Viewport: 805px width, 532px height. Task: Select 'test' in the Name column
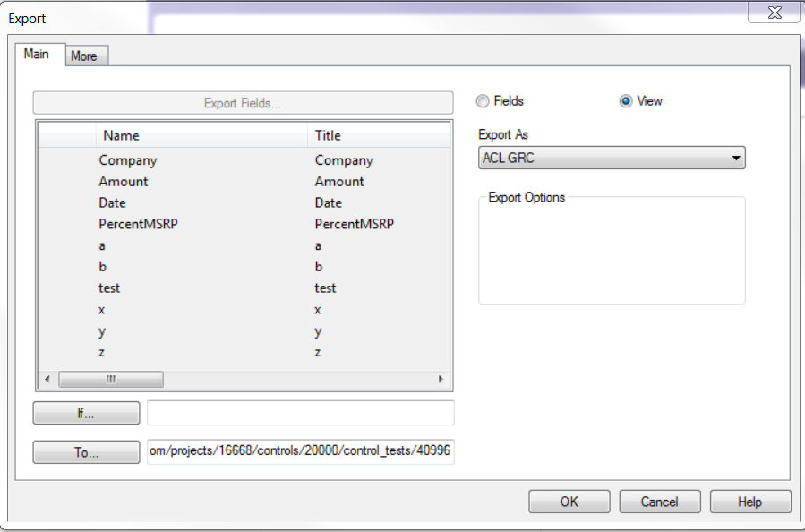pyautogui.click(x=109, y=288)
